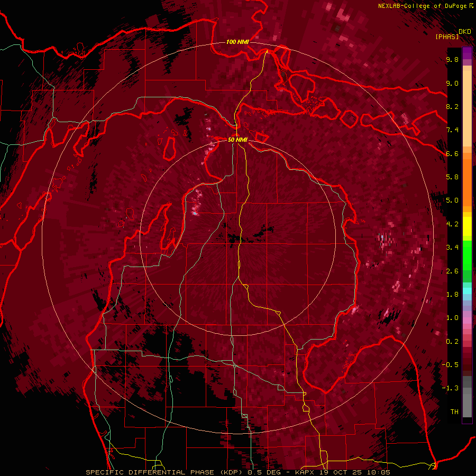Viewport: 476px width, 476px height.
Task: Click the 7.4 value on color scale
Action: (x=452, y=130)
